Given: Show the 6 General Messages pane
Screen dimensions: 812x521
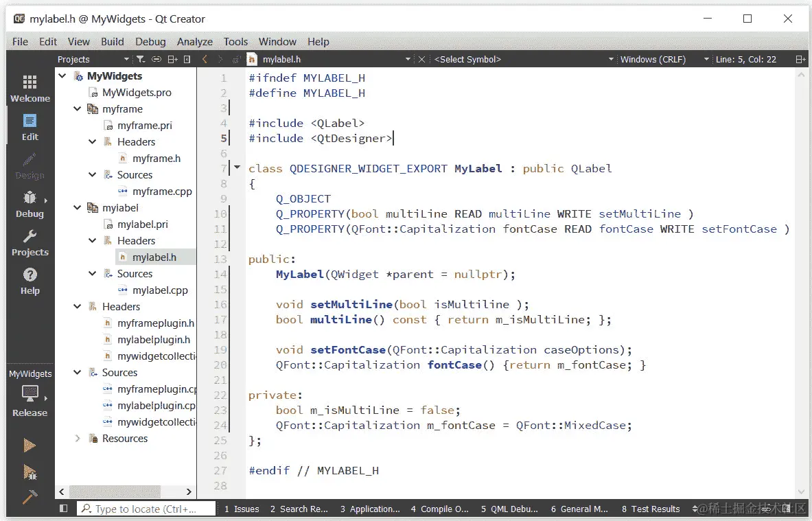Looking at the screenshot, I should pos(579,509).
